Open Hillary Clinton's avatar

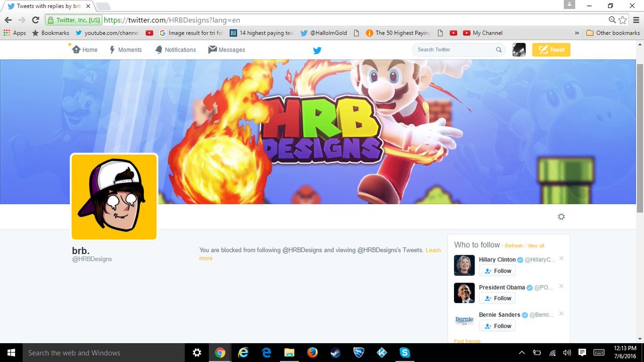click(464, 265)
